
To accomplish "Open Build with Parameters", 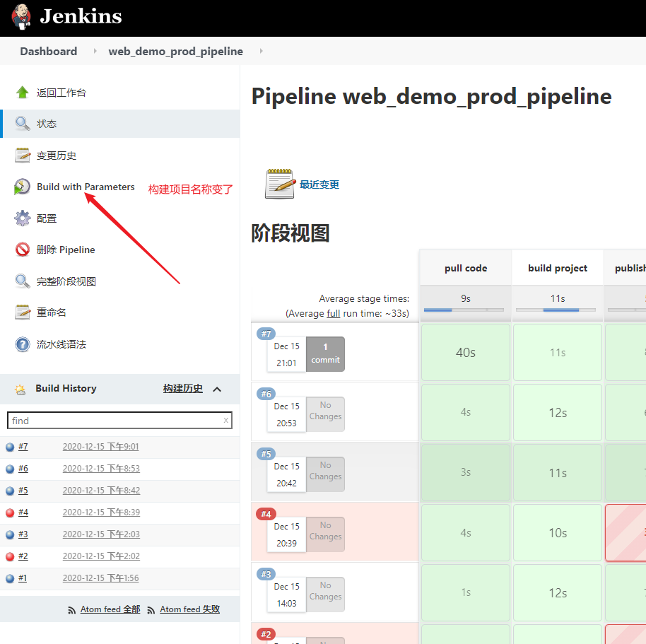I will (x=85, y=187).
